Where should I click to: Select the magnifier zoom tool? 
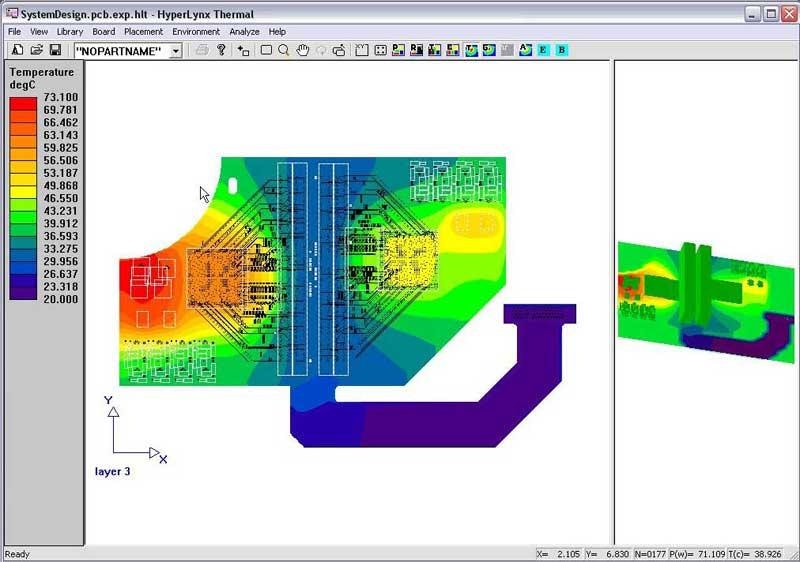tap(284, 50)
